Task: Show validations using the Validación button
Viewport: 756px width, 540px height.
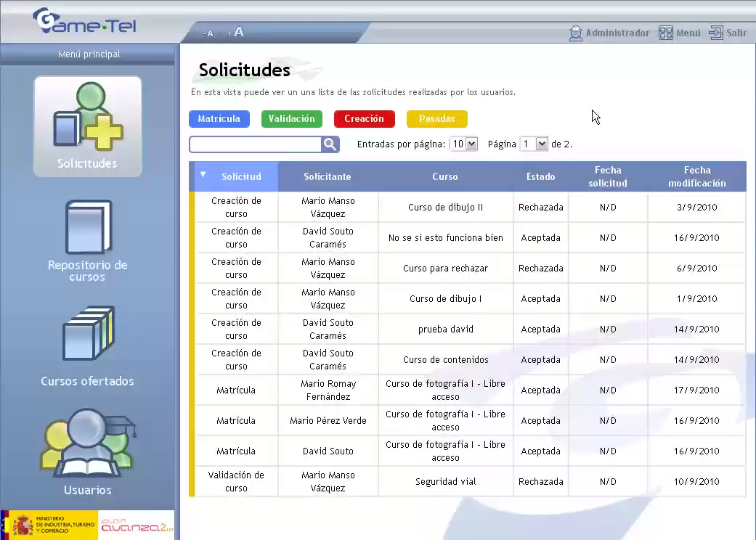Action: 291,118
